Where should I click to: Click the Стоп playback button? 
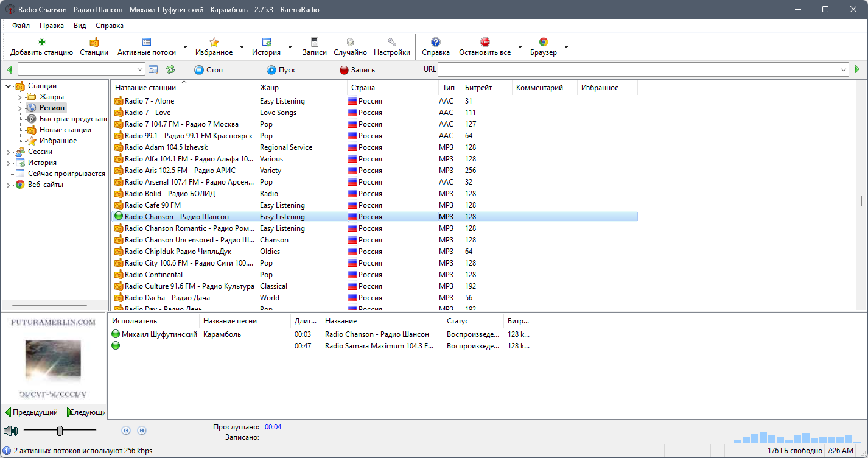(x=208, y=70)
